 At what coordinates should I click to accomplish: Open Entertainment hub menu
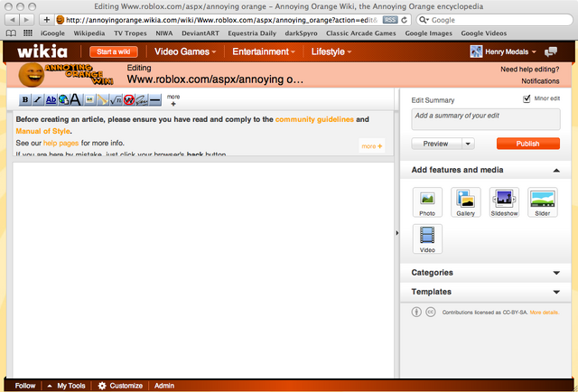click(264, 51)
